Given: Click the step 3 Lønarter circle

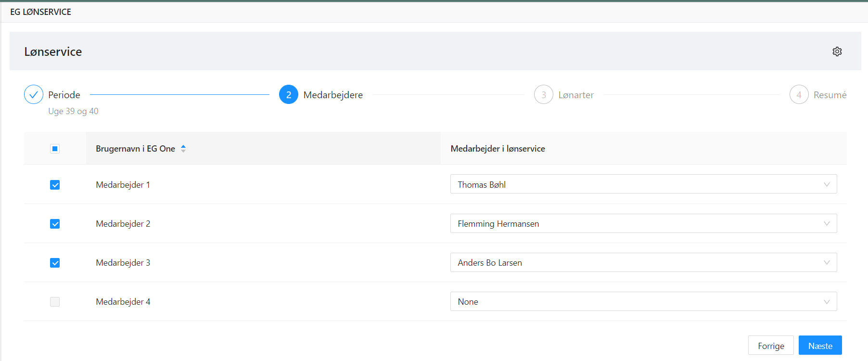Looking at the screenshot, I should pyautogui.click(x=544, y=95).
